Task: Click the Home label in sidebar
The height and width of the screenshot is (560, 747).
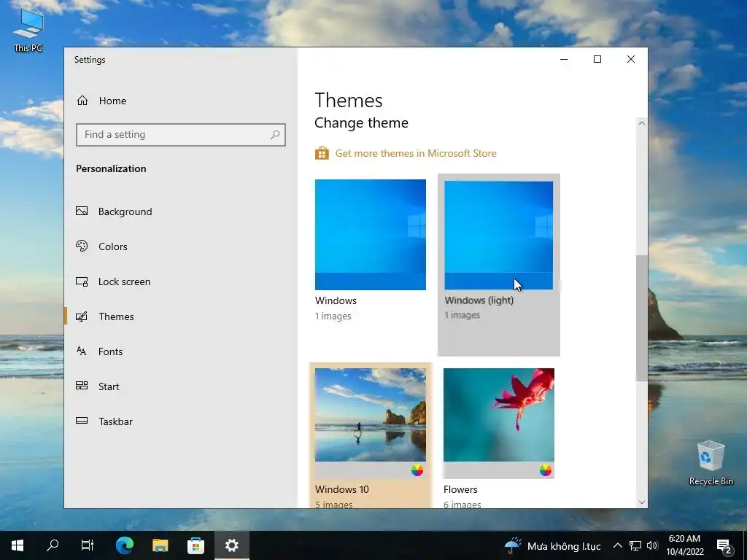Action: coord(112,101)
